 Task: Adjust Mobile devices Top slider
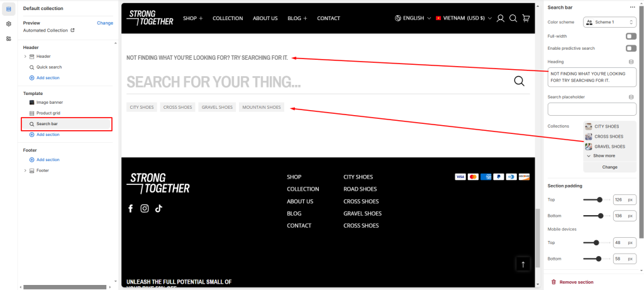(596, 243)
